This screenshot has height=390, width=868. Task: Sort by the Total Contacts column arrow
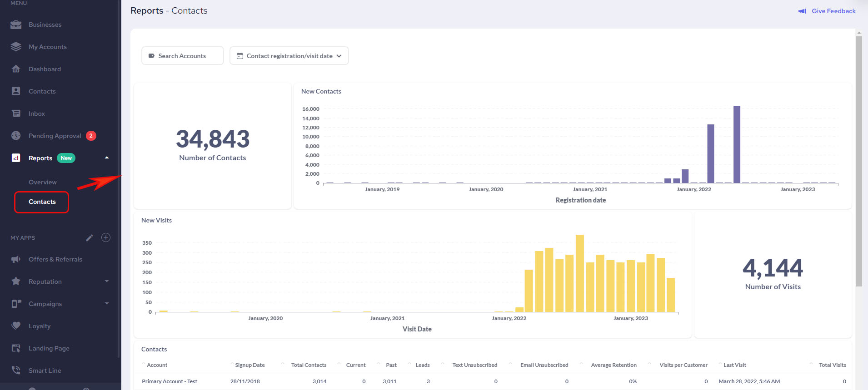283,363
